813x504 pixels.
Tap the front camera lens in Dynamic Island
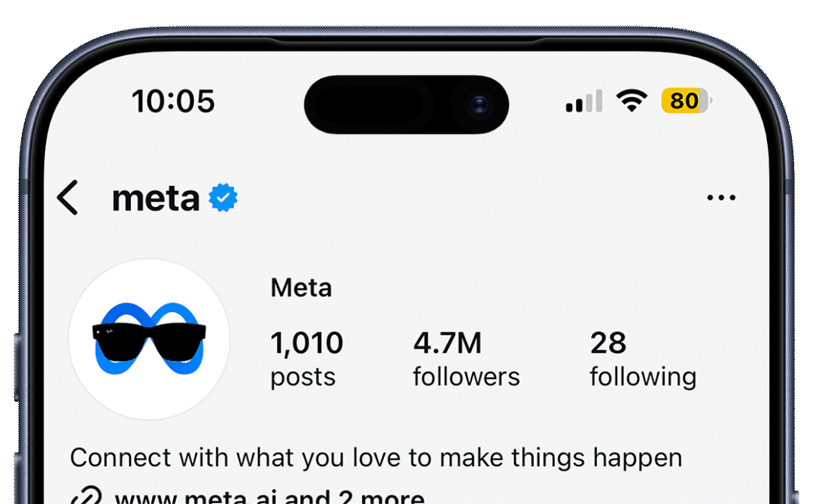pos(479,105)
